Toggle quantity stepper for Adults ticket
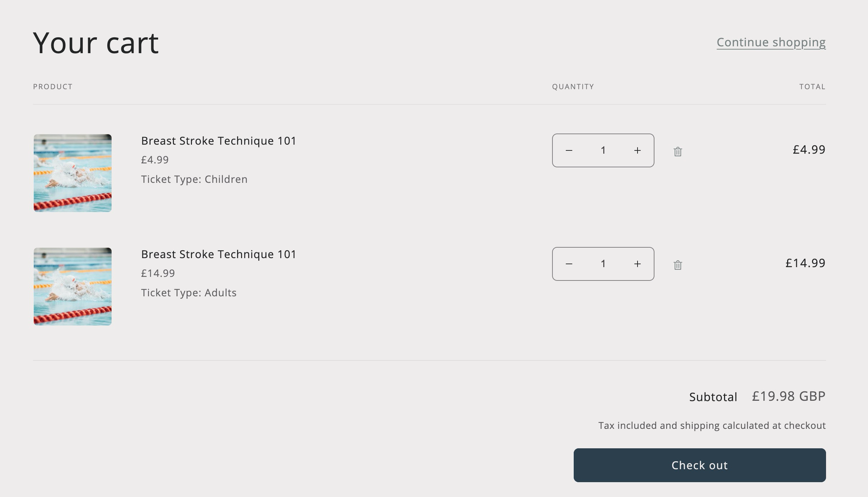 [603, 263]
